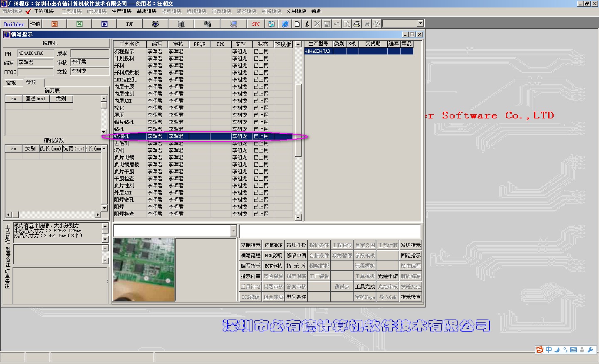The image size is (599, 364).
Task: Select the 内层AOI process row
Action: pos(203,101)
